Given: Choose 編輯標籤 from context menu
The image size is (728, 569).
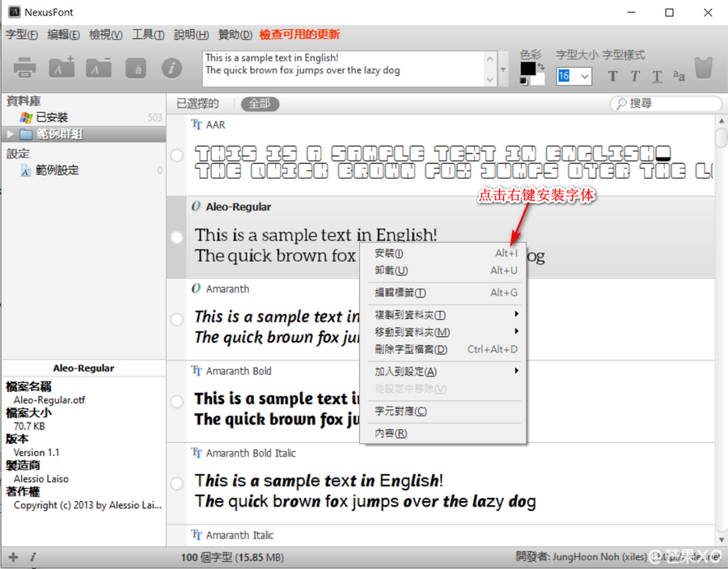Looking at the screenshot, I should click(x=445, y=293).
